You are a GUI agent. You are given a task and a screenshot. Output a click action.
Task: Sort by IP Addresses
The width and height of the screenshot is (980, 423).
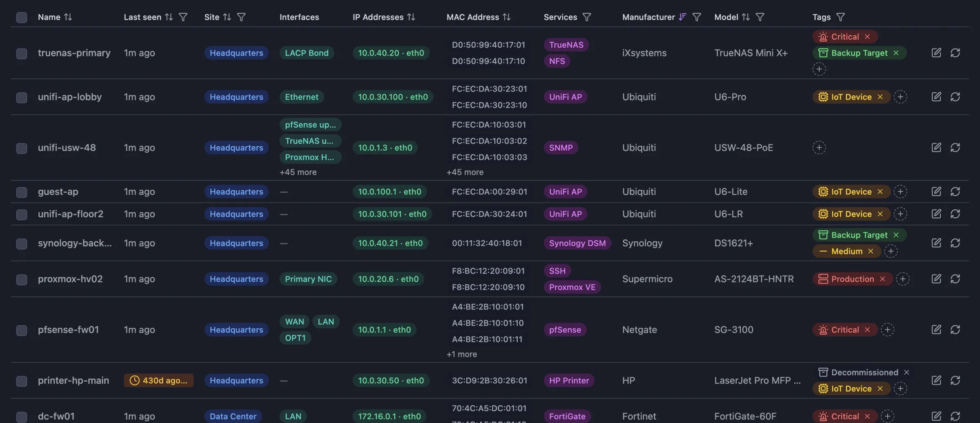point(411,17)
